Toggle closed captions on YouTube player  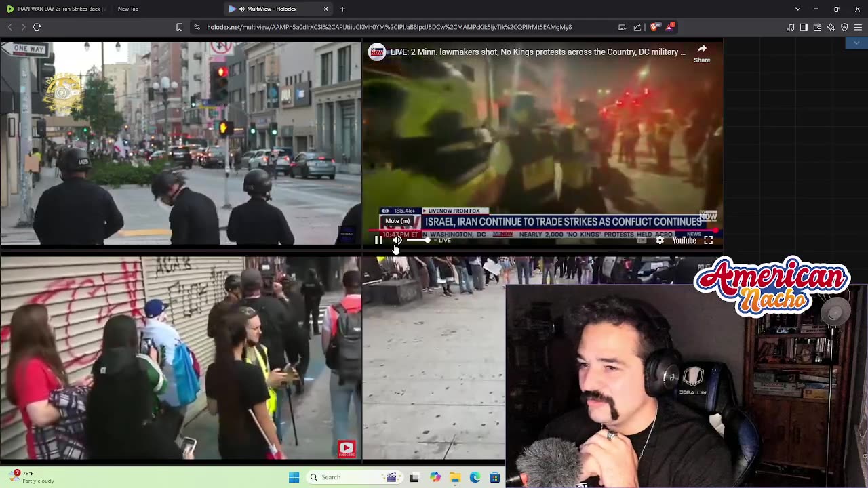642,240
